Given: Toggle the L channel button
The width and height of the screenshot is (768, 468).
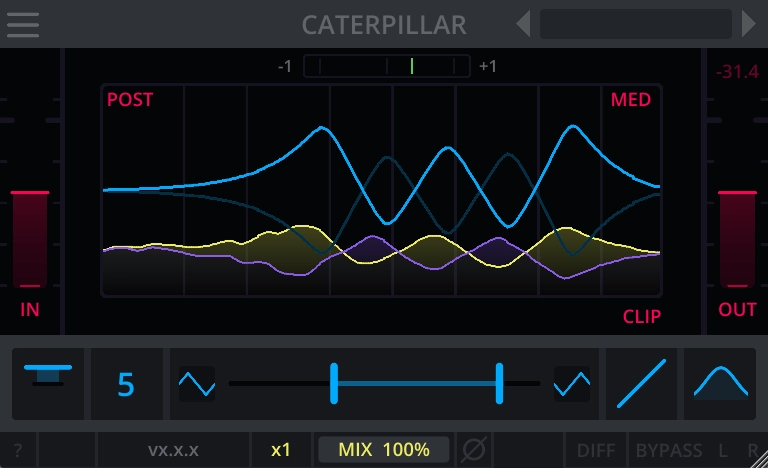Looking at the screenshot, I should click(x=723, y=450).
